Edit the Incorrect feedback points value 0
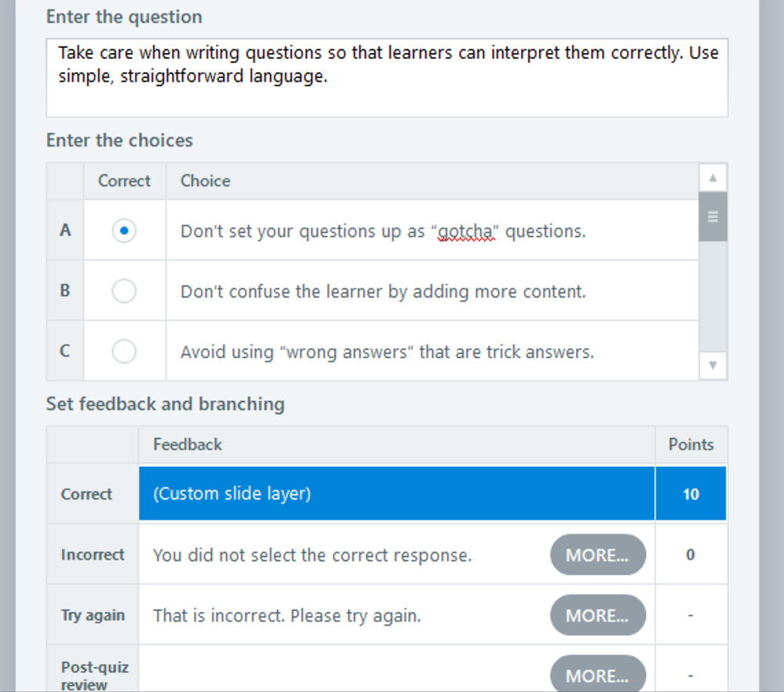Screen dimensions: 784x692 (x=691, y=555)
